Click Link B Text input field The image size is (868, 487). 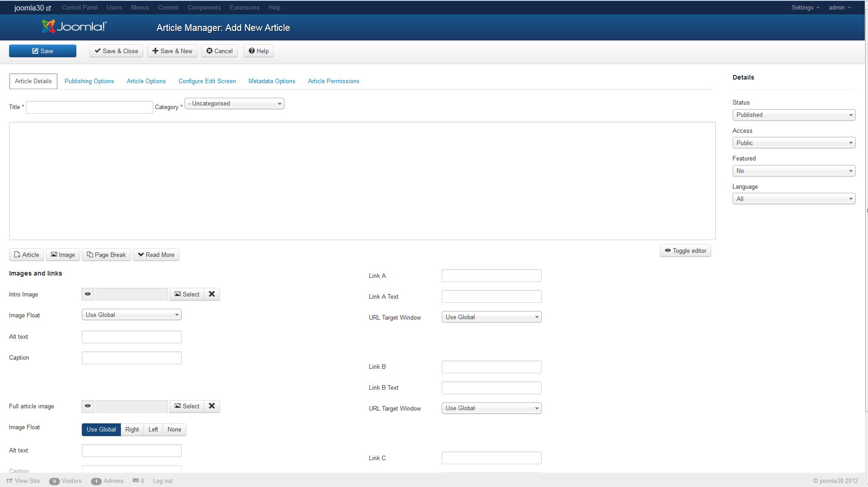coord(492,388)
